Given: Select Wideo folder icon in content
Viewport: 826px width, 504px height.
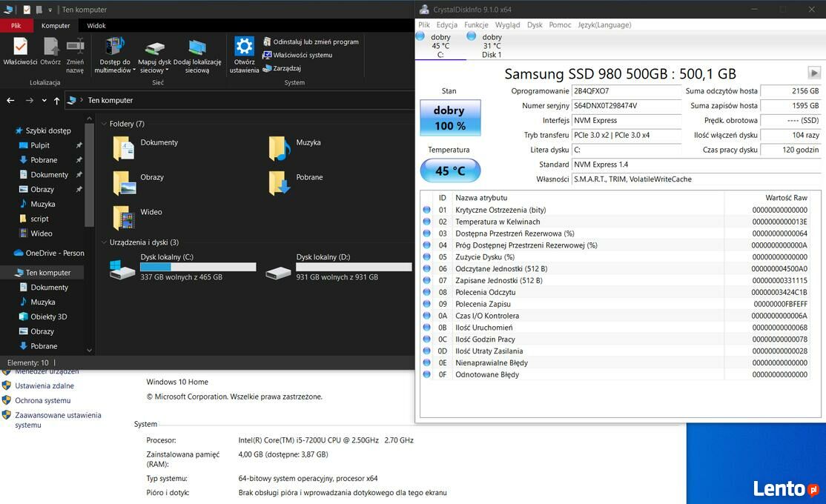Looking at the screenshot, I should 125,217.
